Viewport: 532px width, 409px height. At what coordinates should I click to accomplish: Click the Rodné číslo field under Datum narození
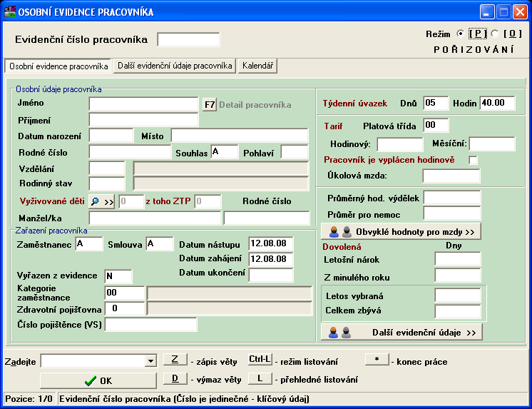130,152
